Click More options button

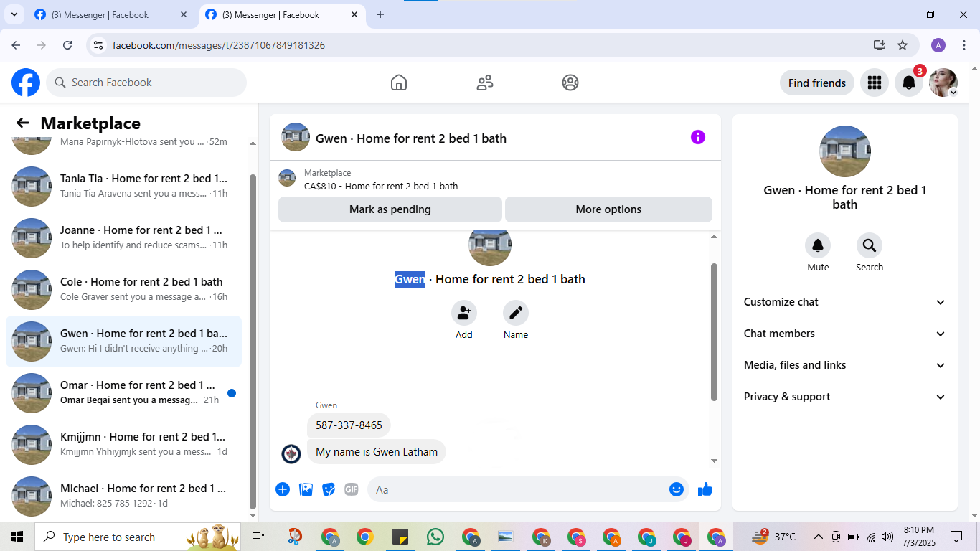(608, 209)
